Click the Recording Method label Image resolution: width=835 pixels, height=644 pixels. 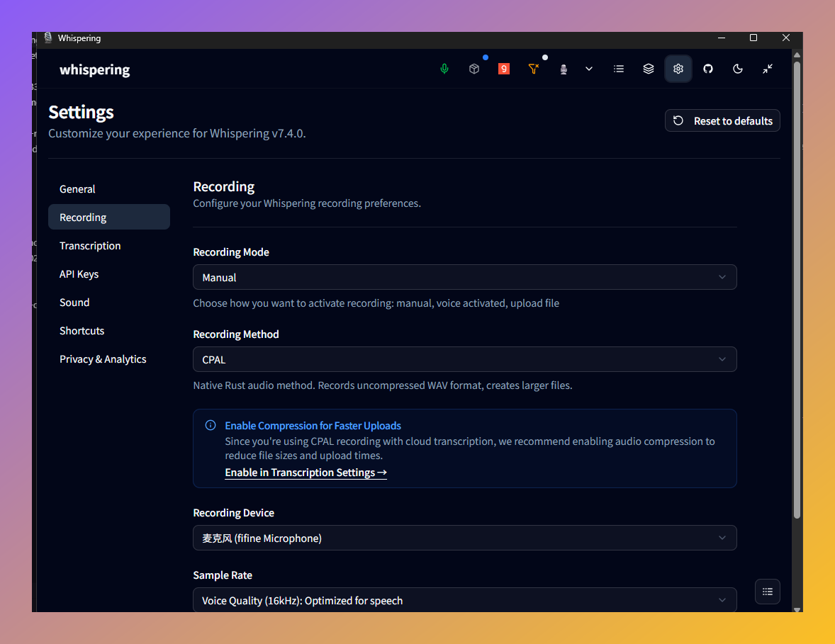coord(236,334)
